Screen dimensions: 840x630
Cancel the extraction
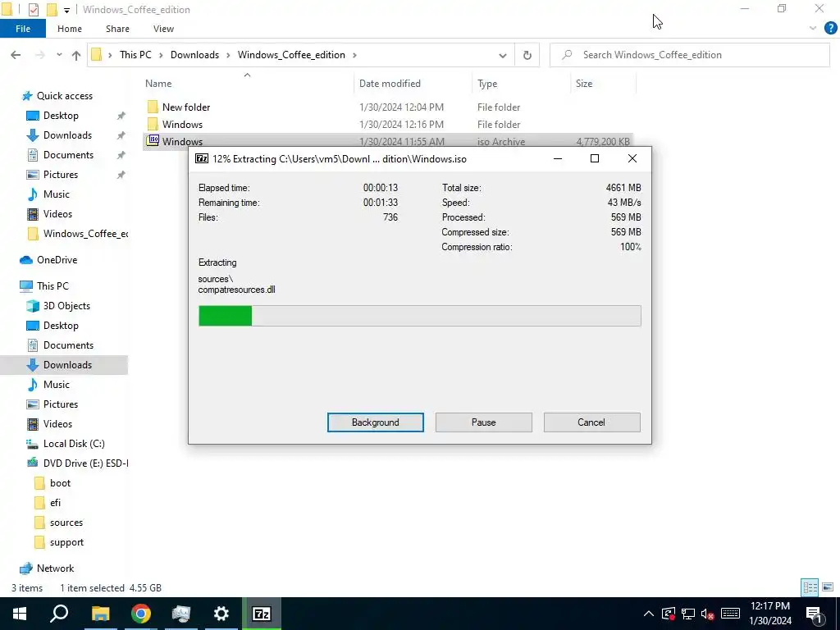click(591, 422)
